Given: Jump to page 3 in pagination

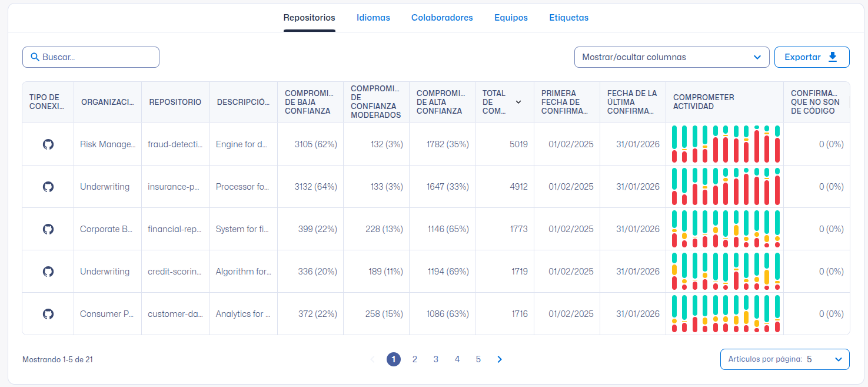Looking at the screenshot, I should (x=435, y=359).
